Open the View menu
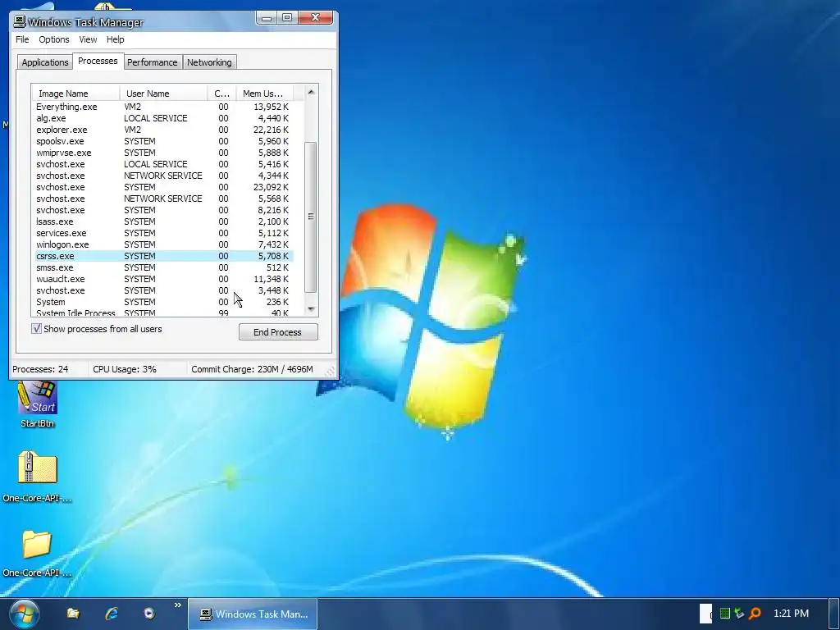 click(x=88, y=39)
